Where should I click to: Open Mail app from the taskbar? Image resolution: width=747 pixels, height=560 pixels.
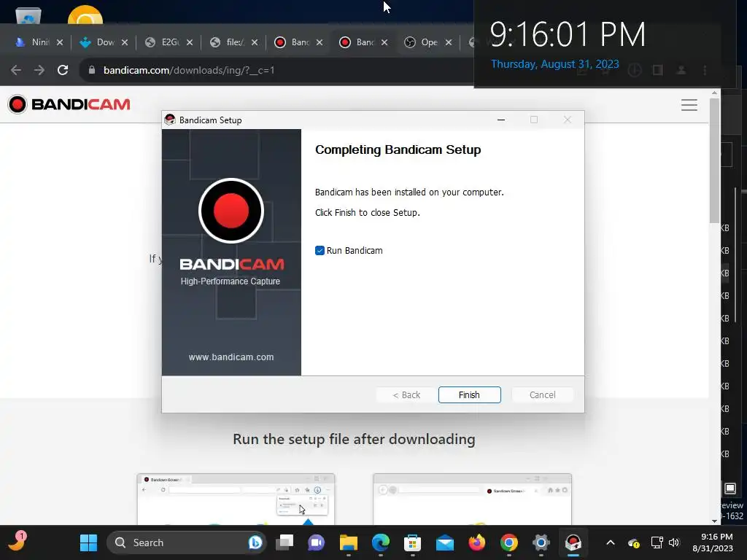coord(444,542)
